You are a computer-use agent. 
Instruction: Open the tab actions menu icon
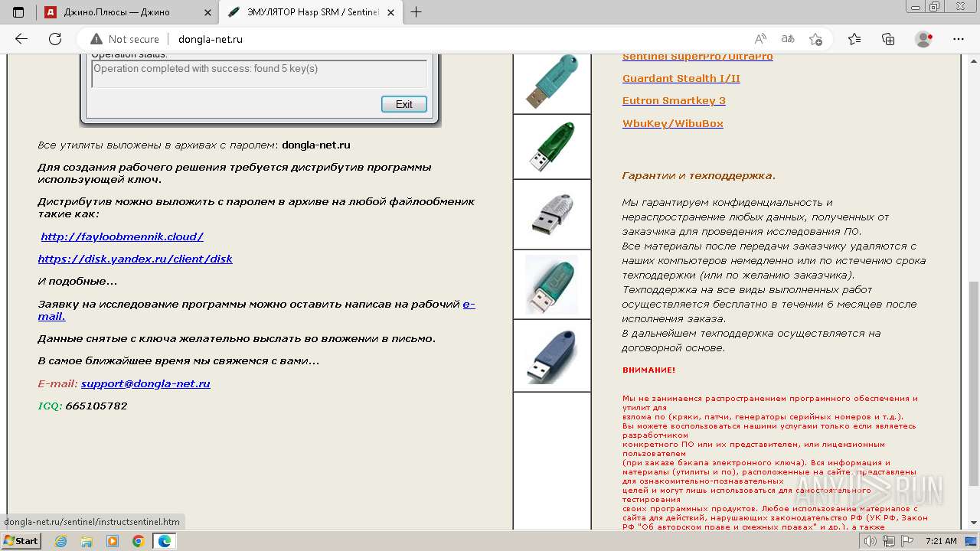point(18,11)
